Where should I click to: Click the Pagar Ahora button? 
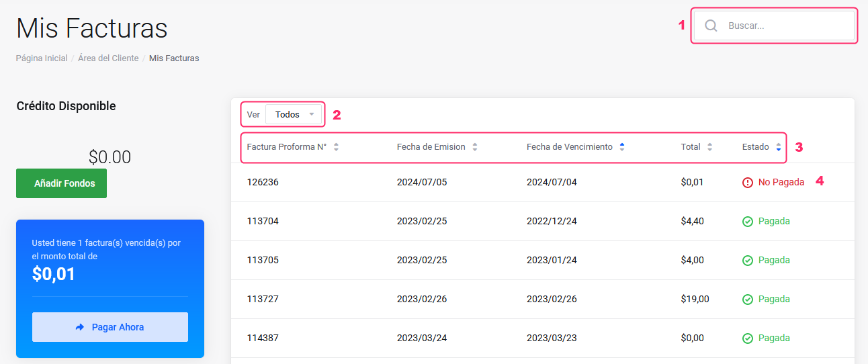click(110, 327)
